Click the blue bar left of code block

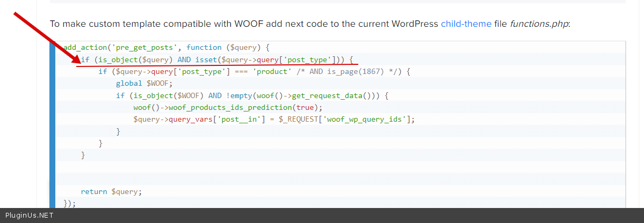click(x=52, y=123)
